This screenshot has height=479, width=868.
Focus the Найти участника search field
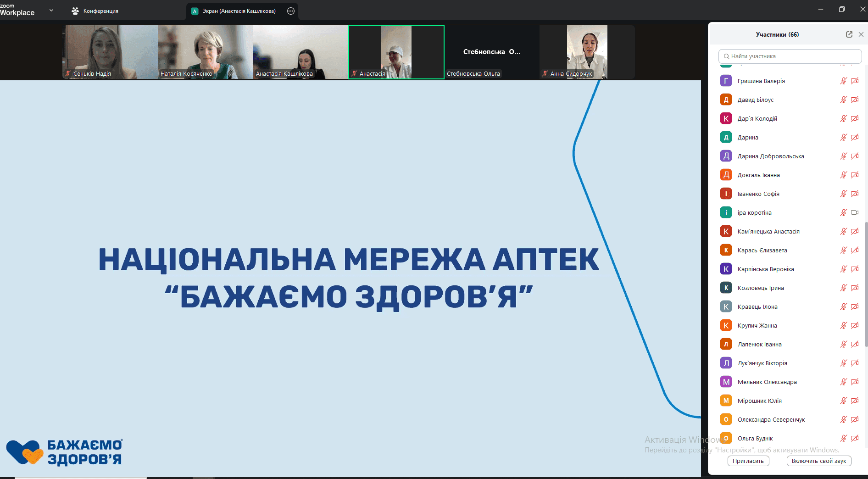coord(790,56)
